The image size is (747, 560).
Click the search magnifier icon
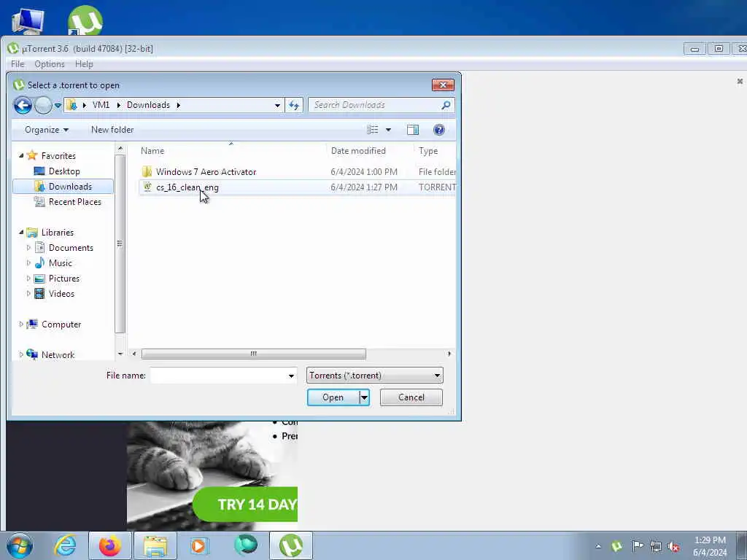pyautogui.click(x=446, y=105)
